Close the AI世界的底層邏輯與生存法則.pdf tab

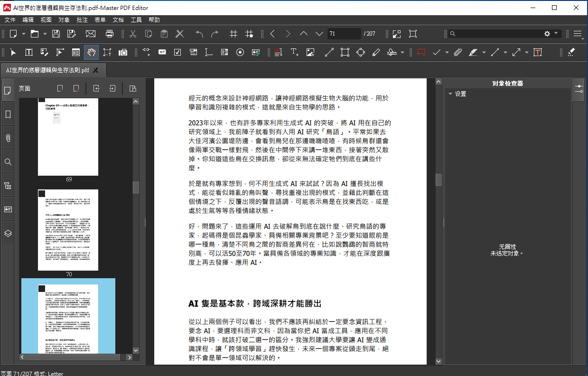tap(95, 70)
